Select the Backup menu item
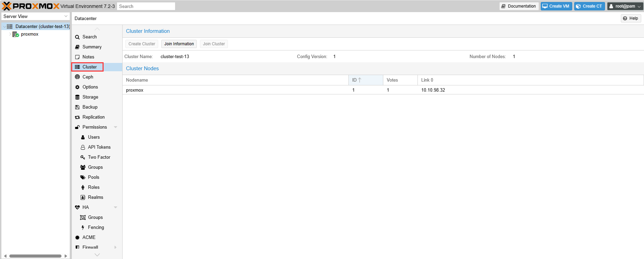The height and width of the screenshot is (259, 644). point(97,107)
